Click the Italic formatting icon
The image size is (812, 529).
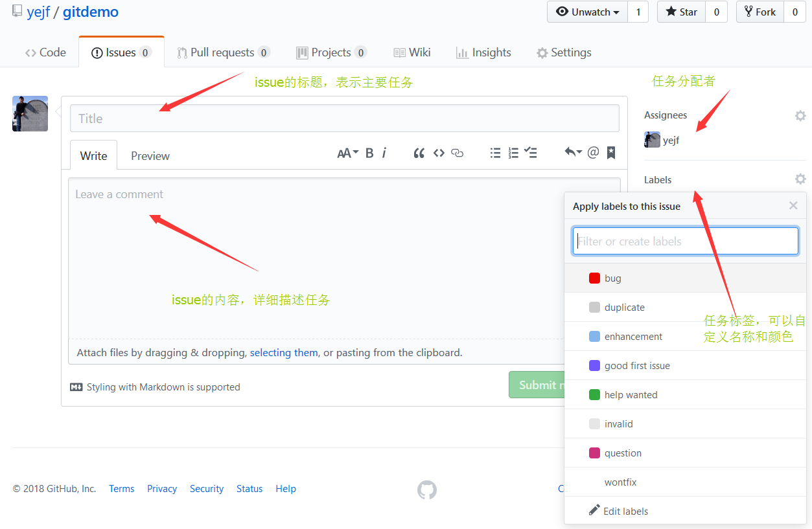click(384, 153)
